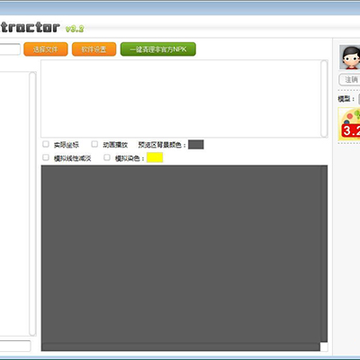Viewport: 360px width, 360px height.
Task: Click the preview area vertical scrollbar
Action: pos(324,254)
